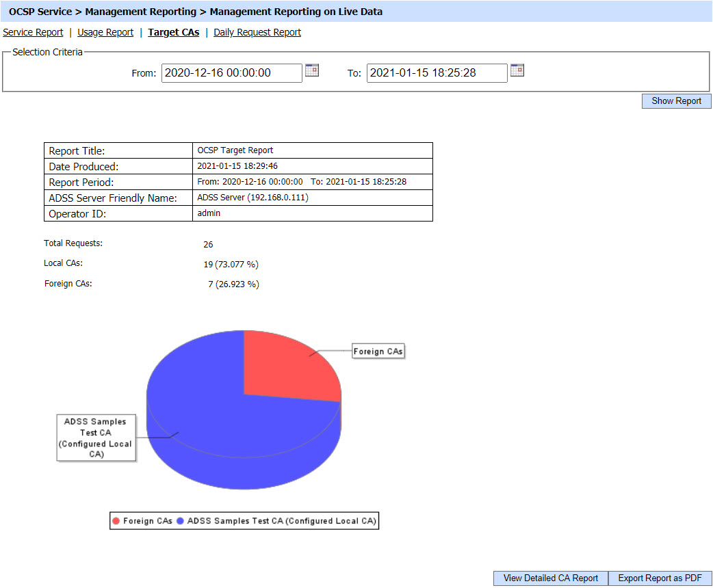Switch to Daily Request Report

coord(257,32)
